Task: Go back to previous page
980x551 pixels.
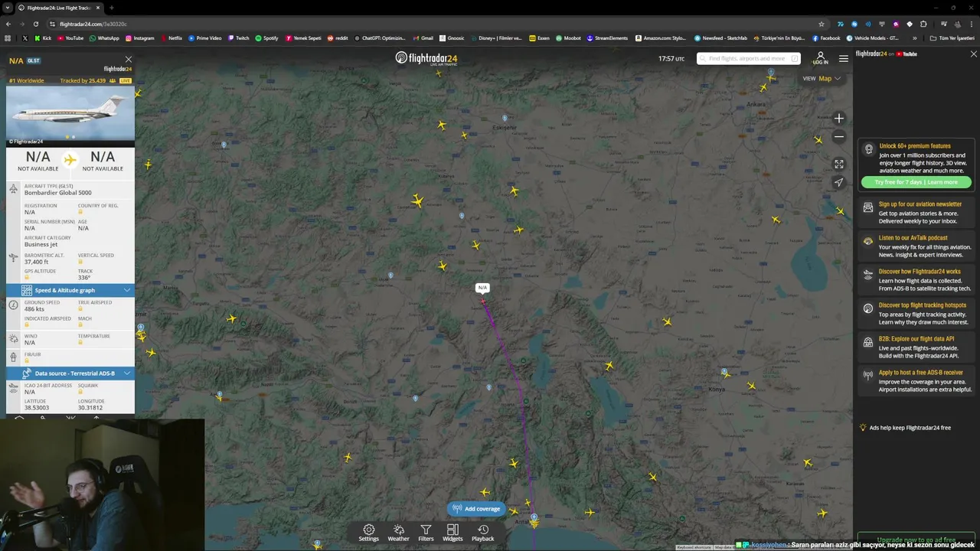Action: [8, 24]
